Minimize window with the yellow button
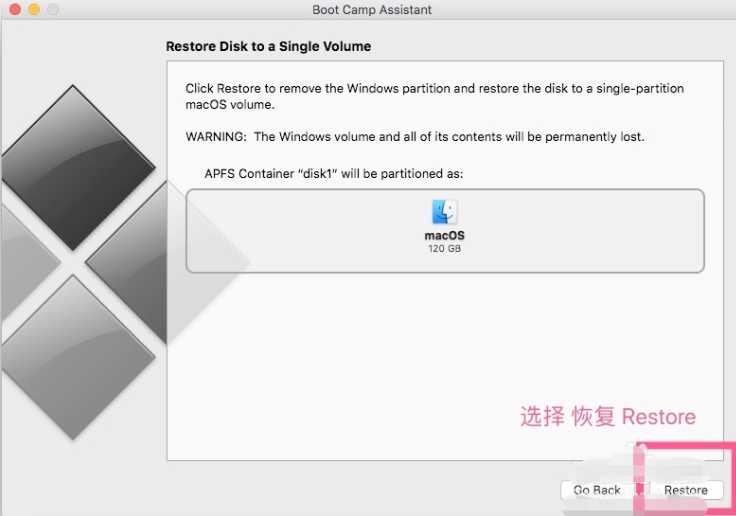This screenshot has height=516, width=736. pos(33,9)
